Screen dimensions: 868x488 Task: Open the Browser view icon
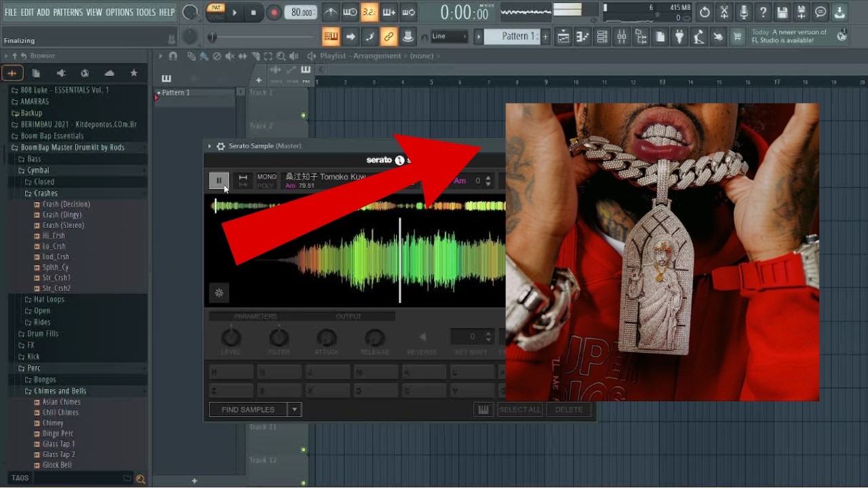pyautogui.click(x=641, y=37)
